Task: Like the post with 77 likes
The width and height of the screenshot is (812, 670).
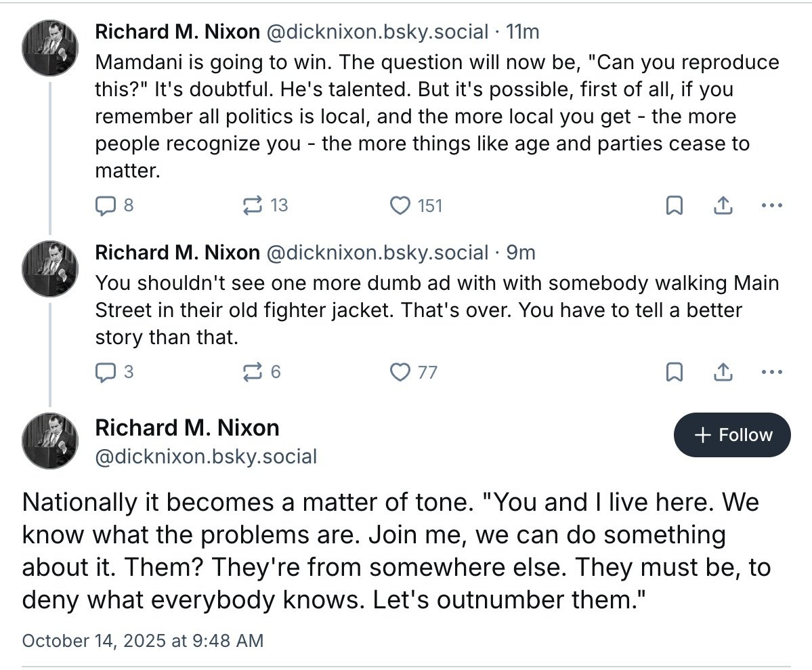Action: click(x=401, y=372)
